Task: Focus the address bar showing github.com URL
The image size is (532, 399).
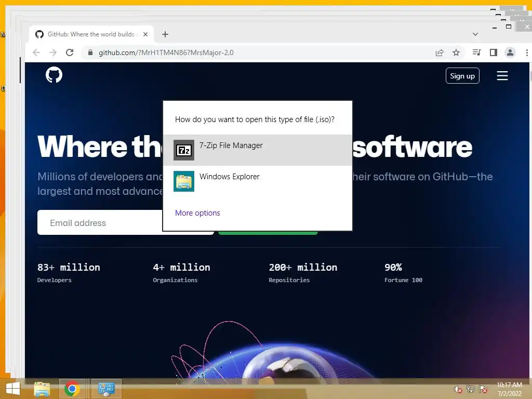Action: click(x=258, y=52)
